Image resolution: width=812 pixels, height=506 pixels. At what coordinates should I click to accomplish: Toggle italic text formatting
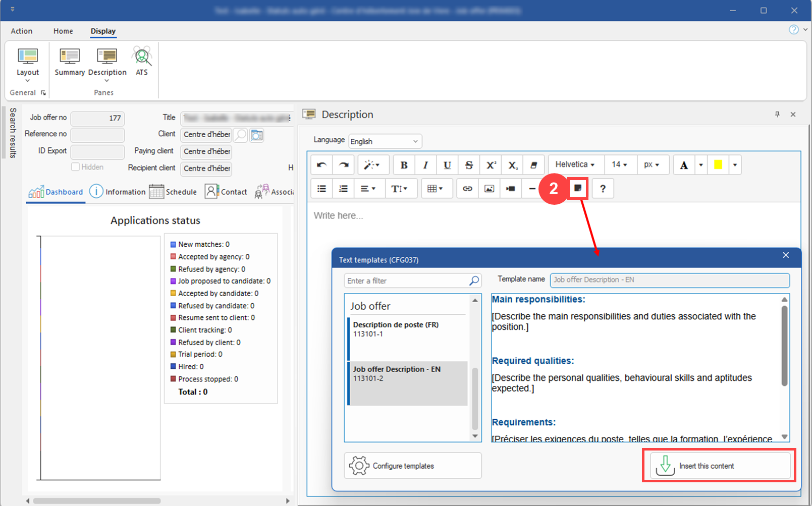point(425,165)
